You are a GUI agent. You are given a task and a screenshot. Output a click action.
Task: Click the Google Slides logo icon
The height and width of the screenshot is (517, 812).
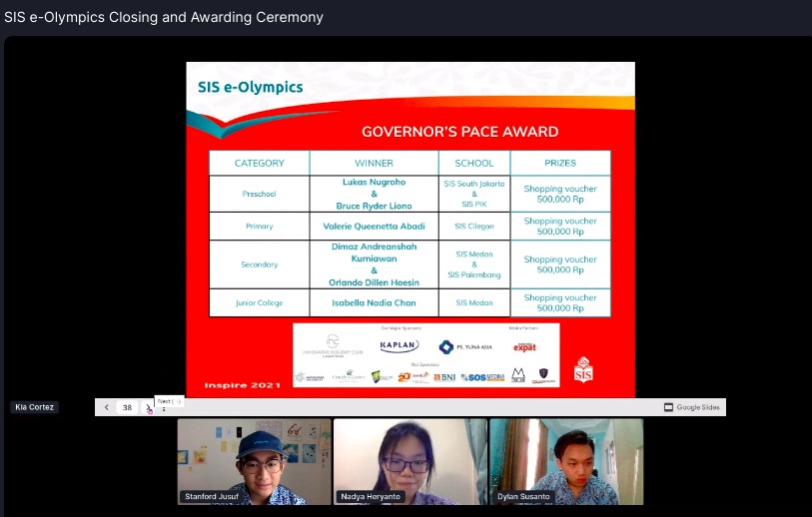pos(668,407)
